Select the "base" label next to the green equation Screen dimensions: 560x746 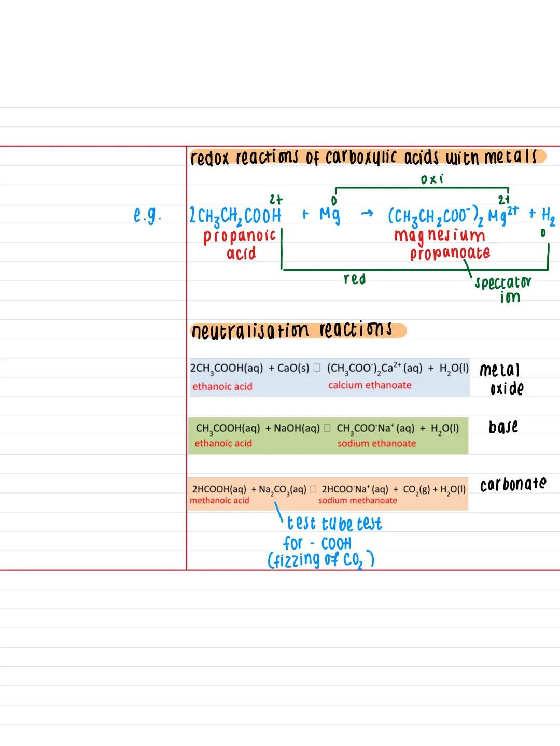(x=503, y=427)
